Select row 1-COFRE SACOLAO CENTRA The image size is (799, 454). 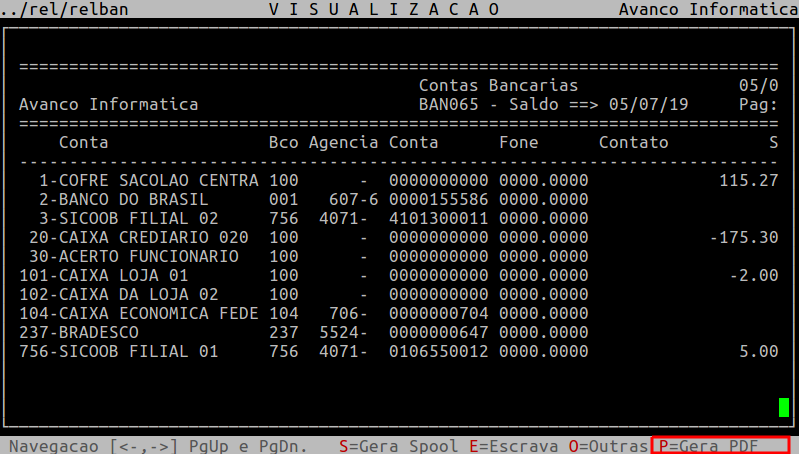pos(148,181)
